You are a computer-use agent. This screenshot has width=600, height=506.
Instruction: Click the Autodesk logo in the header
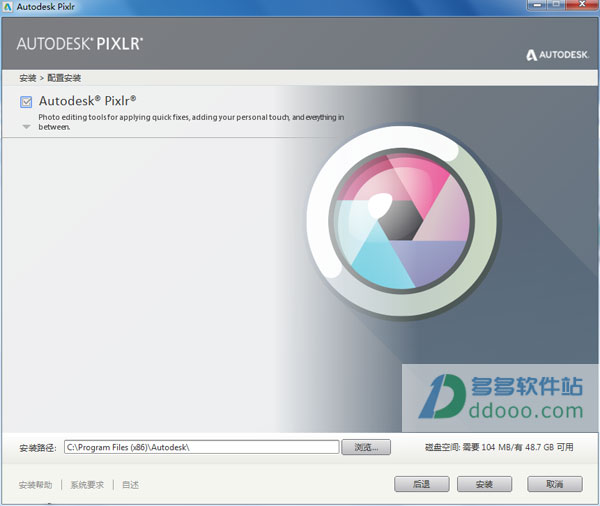[557, 55]
